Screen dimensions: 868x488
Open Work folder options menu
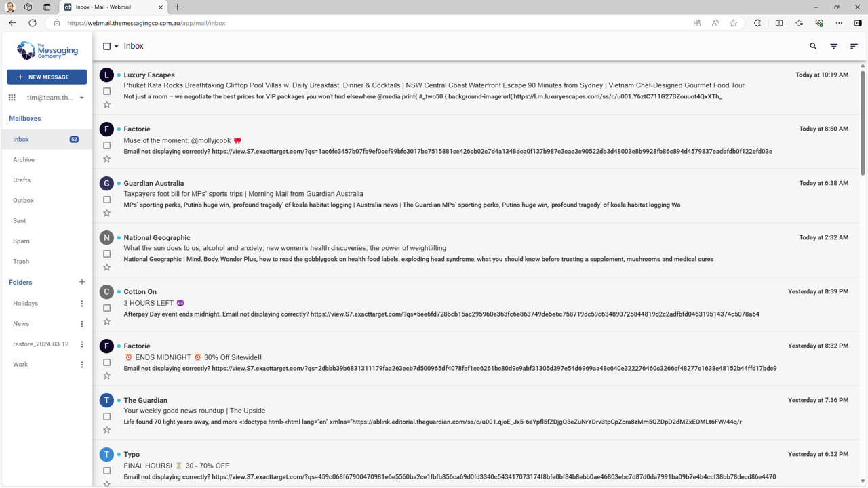[82, 365]
